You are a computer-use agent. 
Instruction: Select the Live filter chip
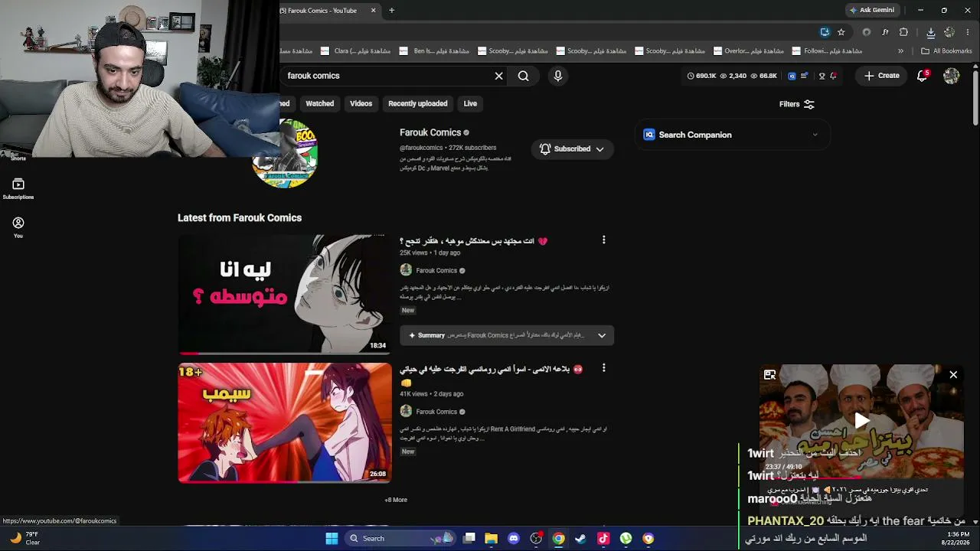point(470,103)
